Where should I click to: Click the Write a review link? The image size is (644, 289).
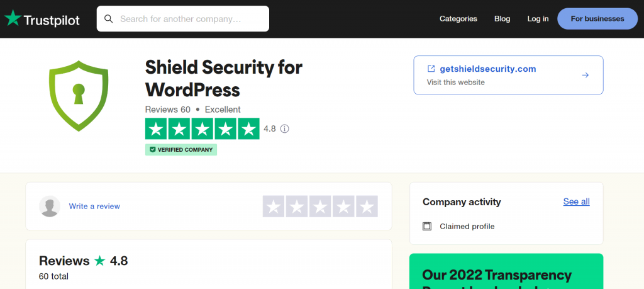94,207
